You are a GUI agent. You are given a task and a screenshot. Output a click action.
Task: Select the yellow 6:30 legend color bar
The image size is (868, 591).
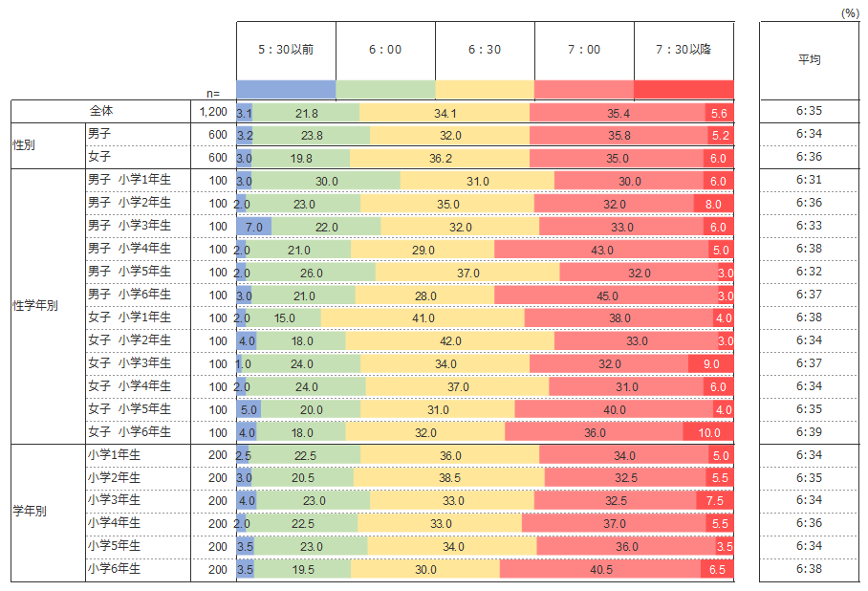(485, 90)
